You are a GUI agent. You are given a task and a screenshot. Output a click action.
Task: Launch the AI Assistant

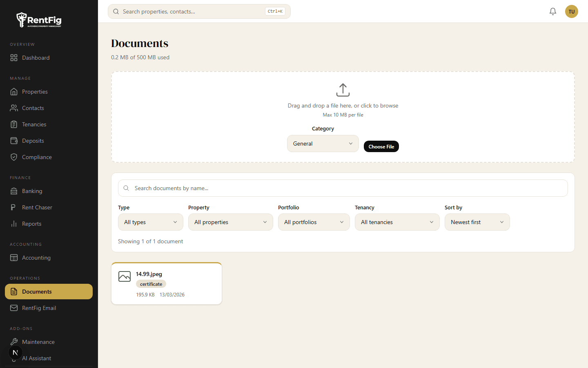click(36, 358)
